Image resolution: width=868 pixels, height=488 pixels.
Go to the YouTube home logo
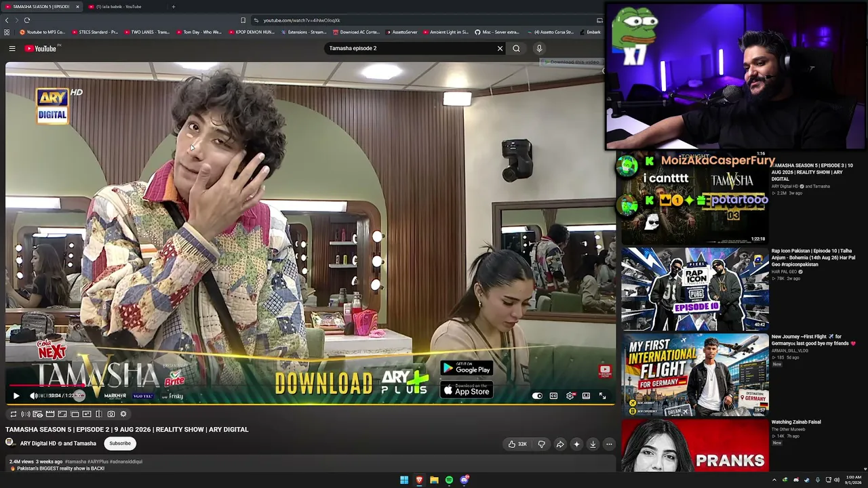coord(41,48)
